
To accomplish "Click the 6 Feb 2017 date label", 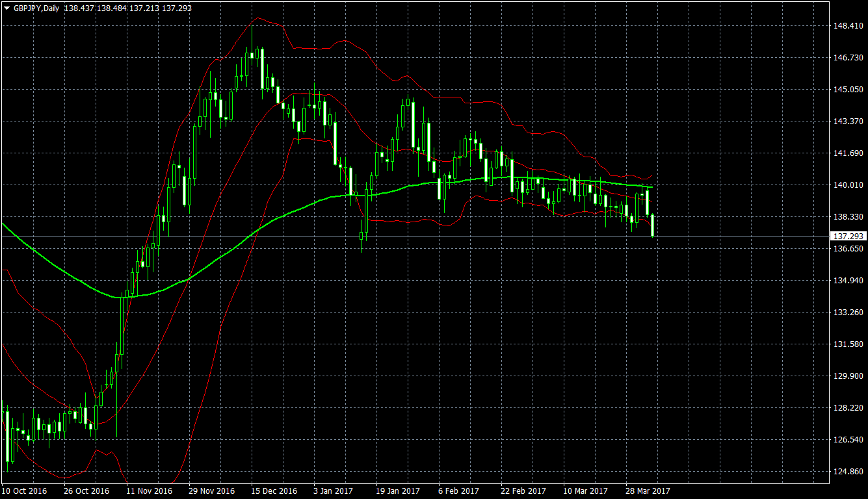I will 458,491.
